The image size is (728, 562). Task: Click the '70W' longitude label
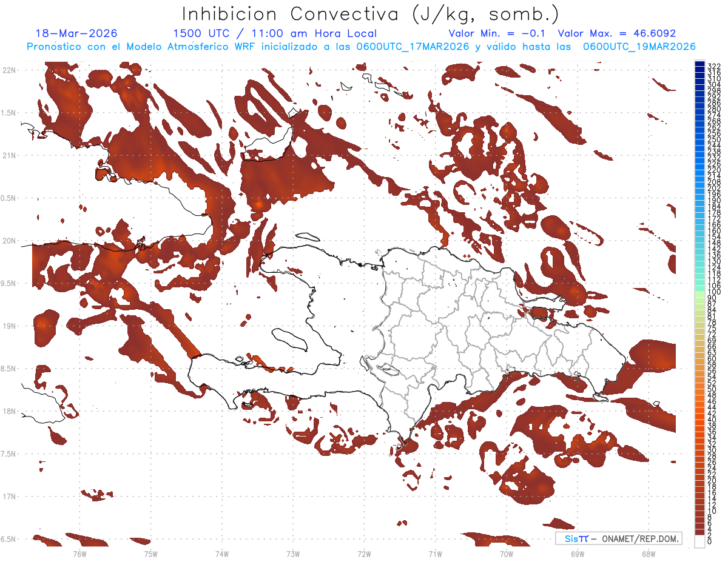[x=507, y=554]
